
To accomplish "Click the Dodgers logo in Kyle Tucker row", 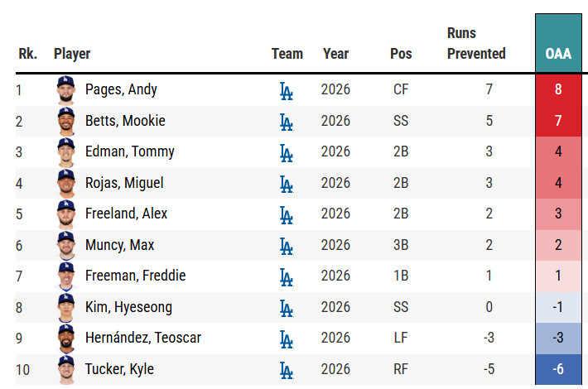I will [x=287, y=370].
